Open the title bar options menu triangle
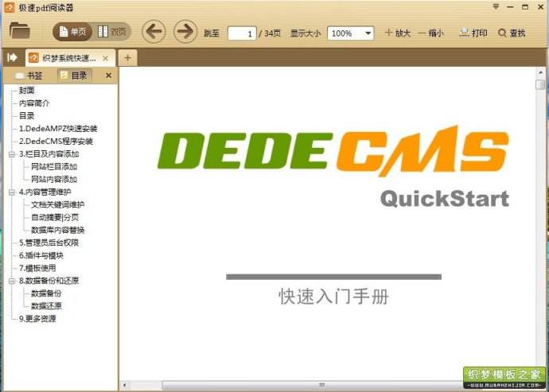 (496, 6)
